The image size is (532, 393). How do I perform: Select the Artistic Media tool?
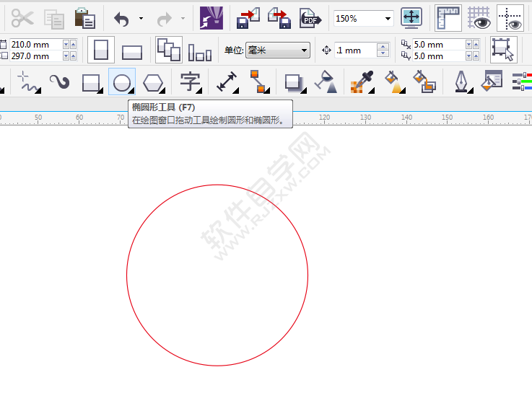60,82
